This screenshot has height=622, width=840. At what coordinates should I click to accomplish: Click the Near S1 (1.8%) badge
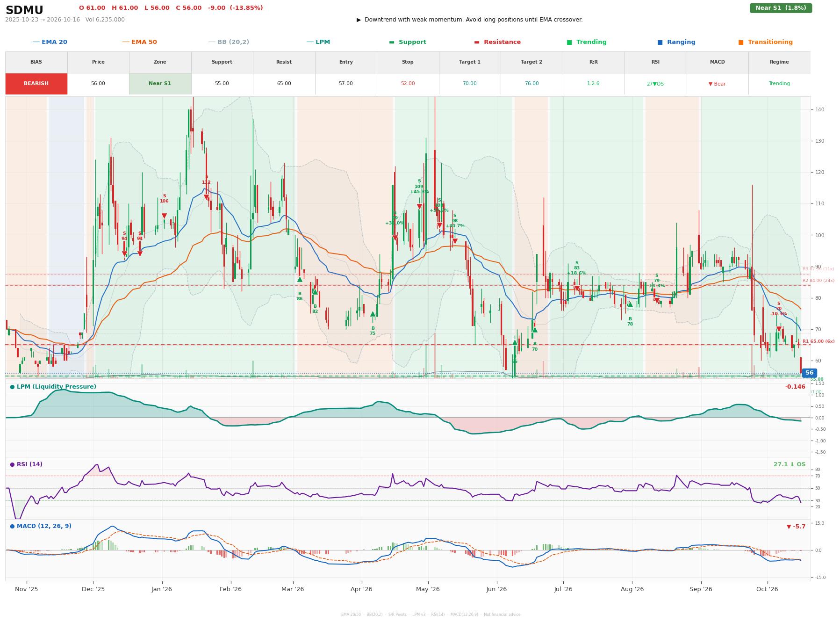click(781, 8)
